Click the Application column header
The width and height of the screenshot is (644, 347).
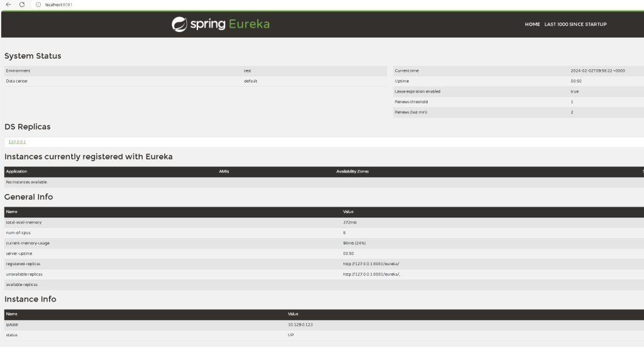pos(16,171)
